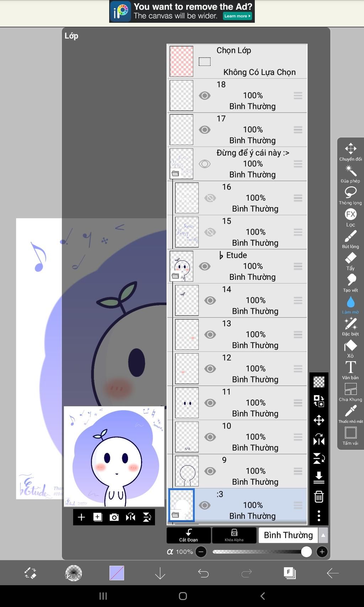364x607 pixels.
Task: Open the brush size 120.0 indicator
Action: point(73,573)
